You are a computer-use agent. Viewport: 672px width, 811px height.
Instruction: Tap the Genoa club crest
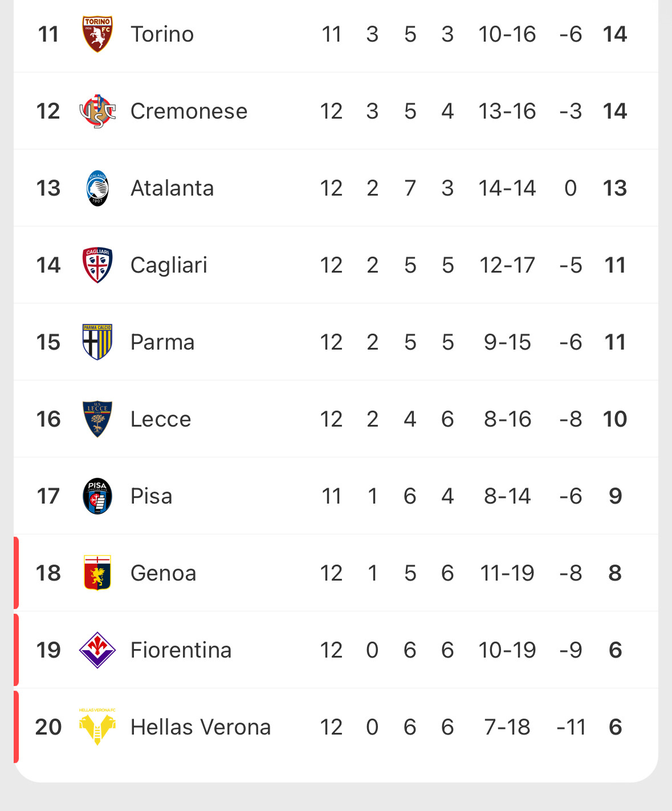point(97,573)
